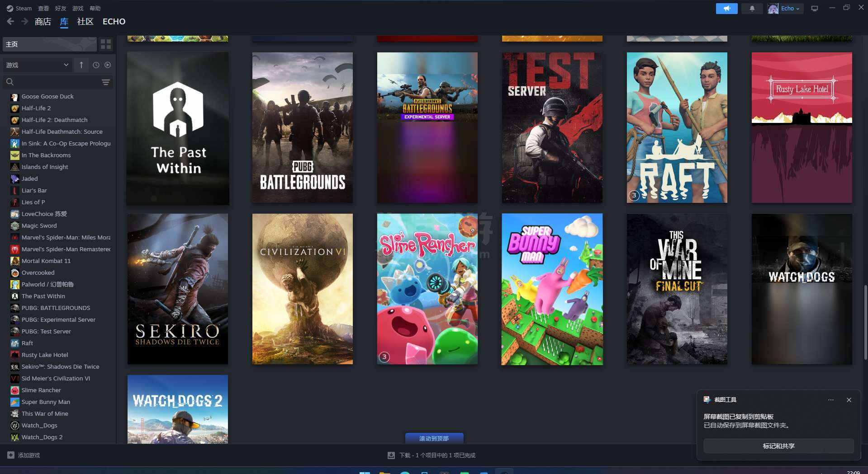Click the back navigation arrow

(x=10, y=22)
